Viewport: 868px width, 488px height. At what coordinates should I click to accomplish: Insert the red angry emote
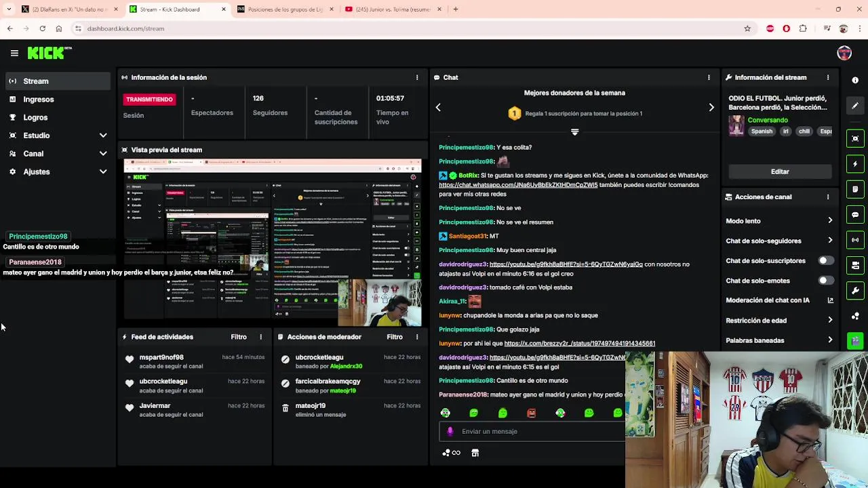[x=531, y=413]
